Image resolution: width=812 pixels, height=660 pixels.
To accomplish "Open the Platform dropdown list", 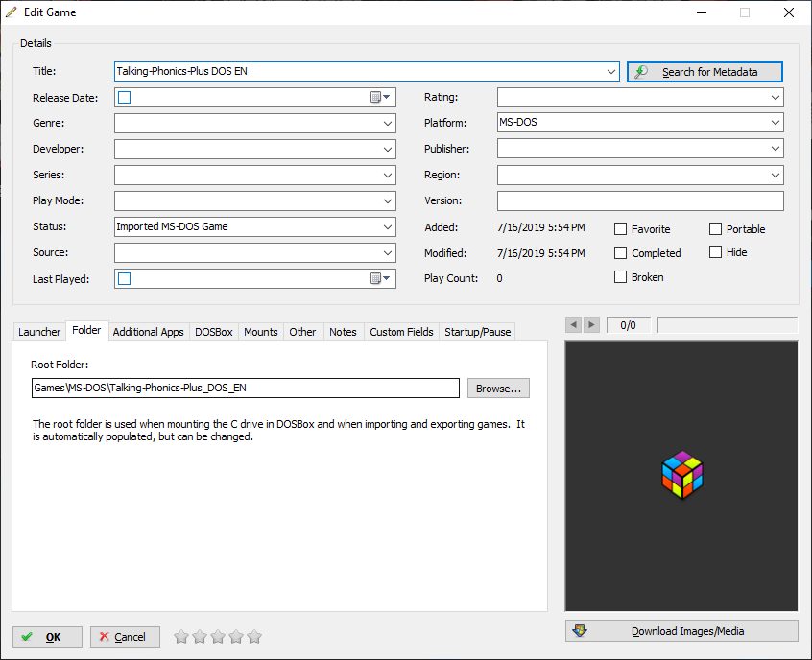I will [x=775, y=124].
